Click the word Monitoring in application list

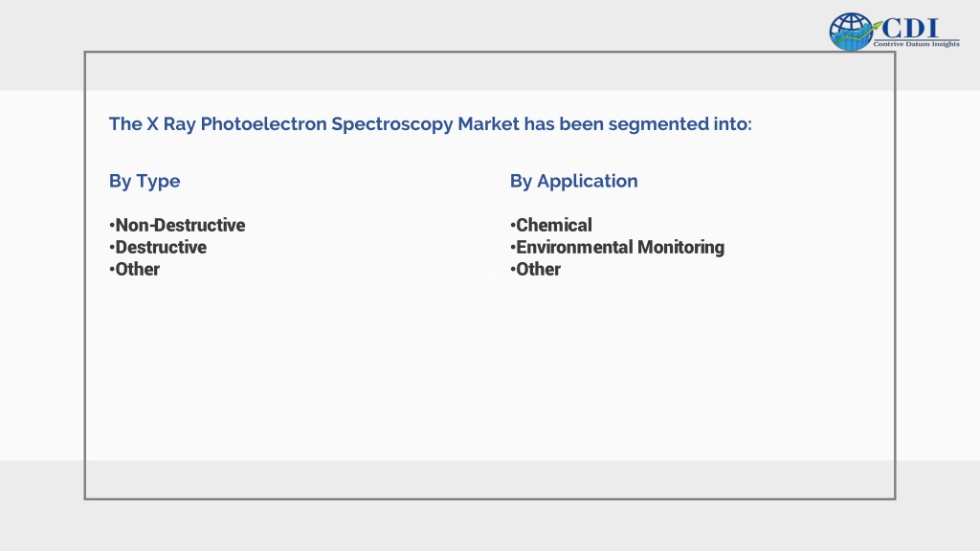(x=680, y=248)
